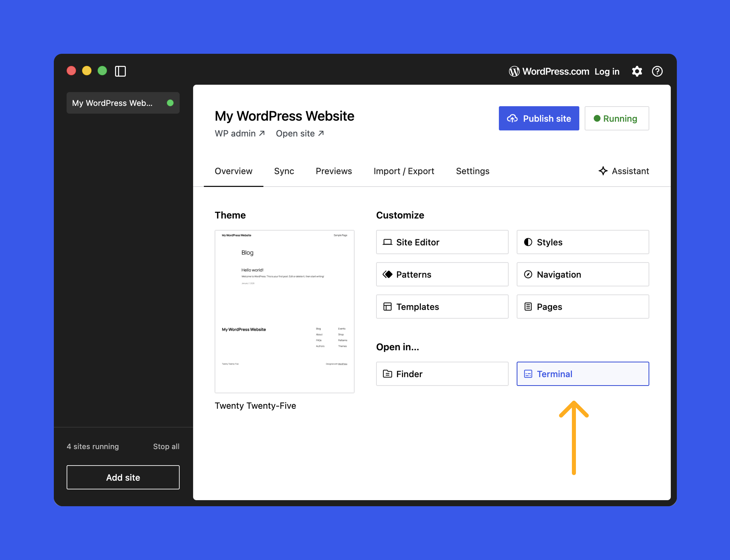
Task: Open the settings gear icon
Action: pos(637,71)
